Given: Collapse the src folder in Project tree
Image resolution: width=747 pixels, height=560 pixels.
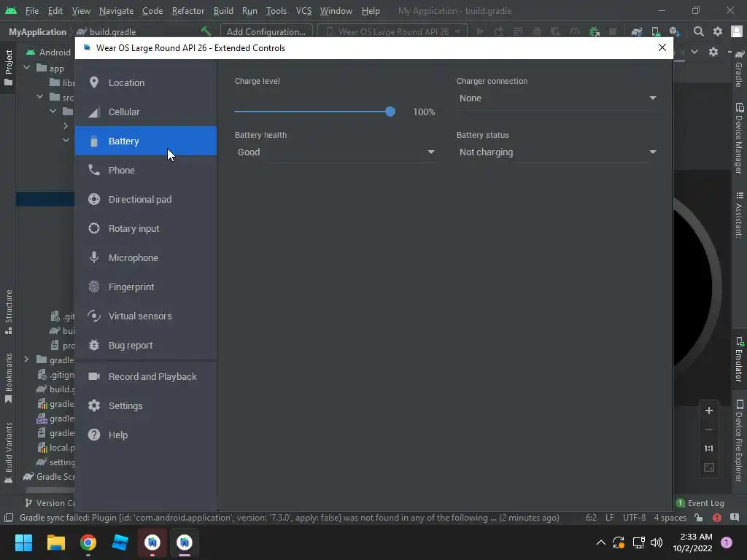Looking at the screenshot, I should [39, 97].
